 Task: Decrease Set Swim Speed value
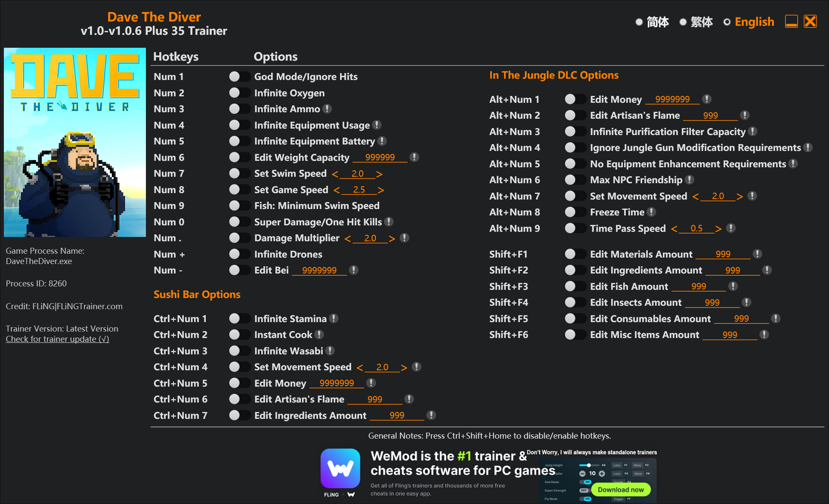click(x=335, y=174)
